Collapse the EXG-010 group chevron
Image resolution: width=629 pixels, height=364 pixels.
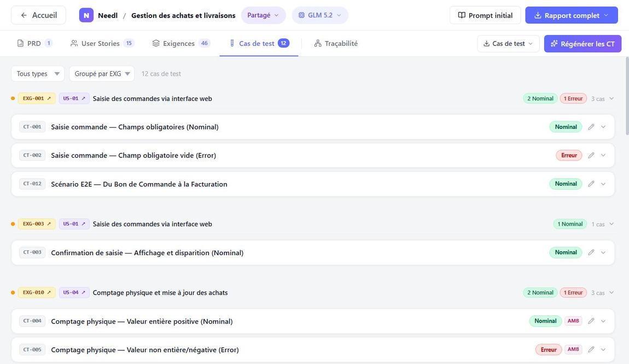(611, 292)
